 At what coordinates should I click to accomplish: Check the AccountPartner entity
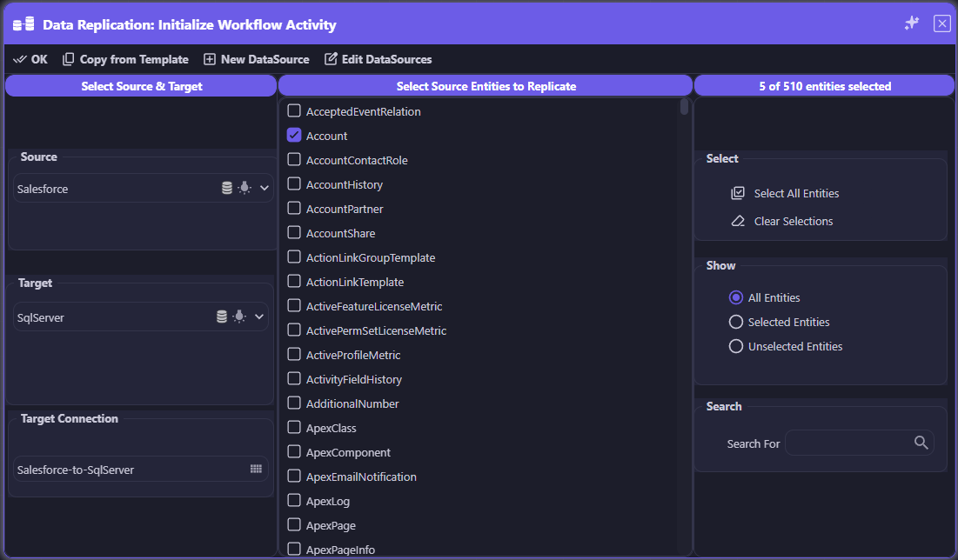294,208
